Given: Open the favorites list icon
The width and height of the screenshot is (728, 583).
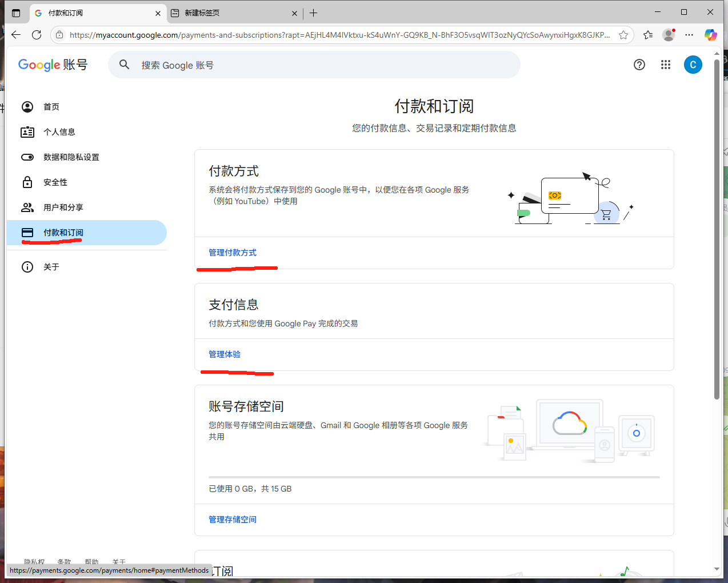Looking at the screenshot, I should pos(648,35).
